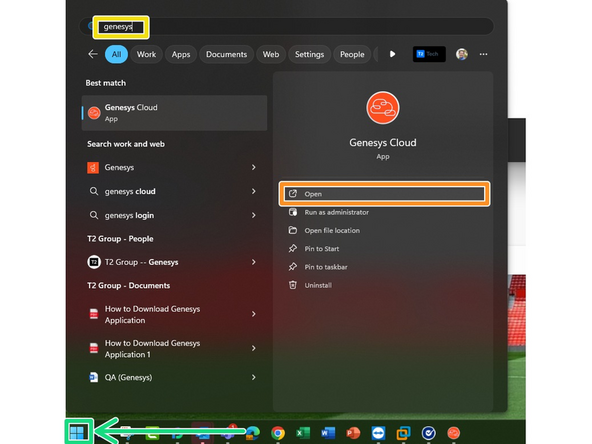Expand the genesys login suggestion chevron
The height and width of the screenshot is (444, 592).
coord(254,215)
